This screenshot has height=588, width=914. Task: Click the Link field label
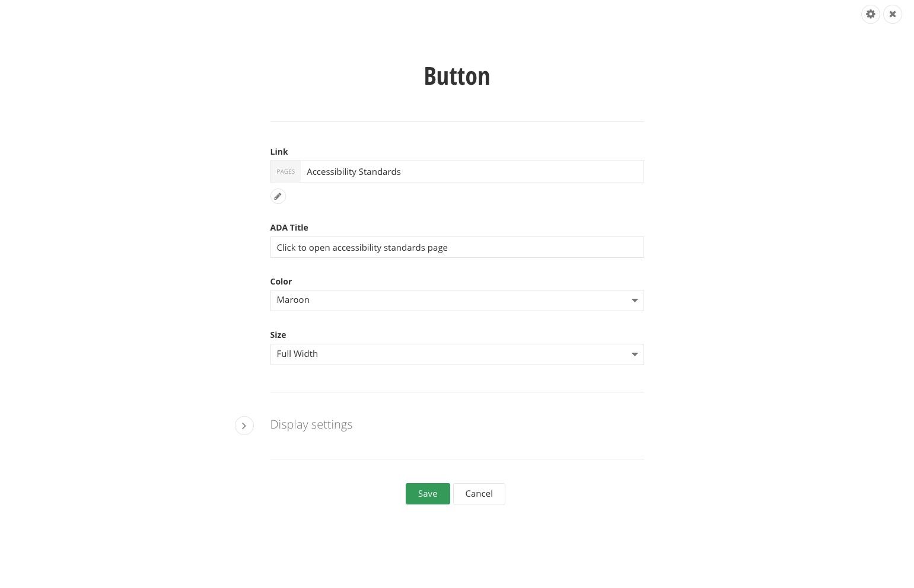click(279, 152)
